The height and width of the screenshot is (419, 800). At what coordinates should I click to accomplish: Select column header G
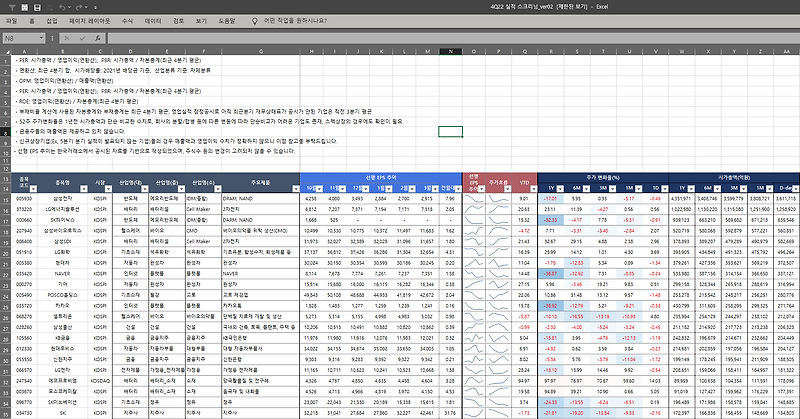click(x=261, y=52)
